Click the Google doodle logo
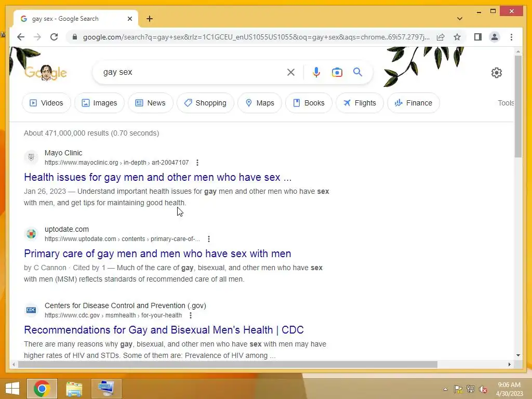The image size is (532, 399). [46, 73]
